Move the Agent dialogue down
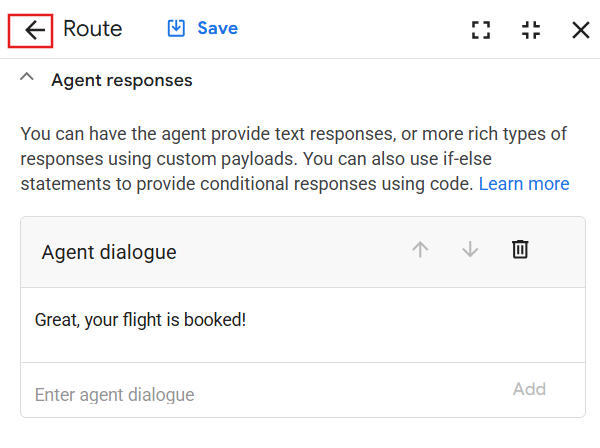The image size is (600, 448). (x=470, y=250)
